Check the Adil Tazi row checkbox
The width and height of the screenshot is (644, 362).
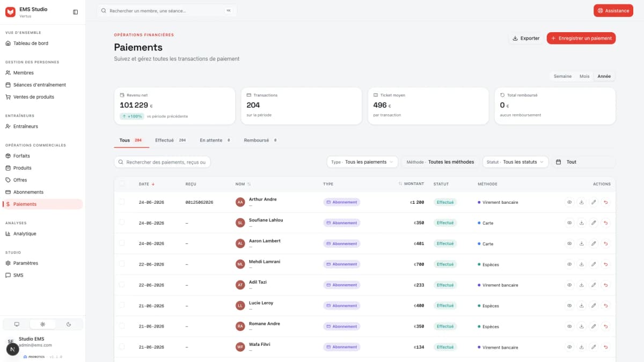(122, 284)
